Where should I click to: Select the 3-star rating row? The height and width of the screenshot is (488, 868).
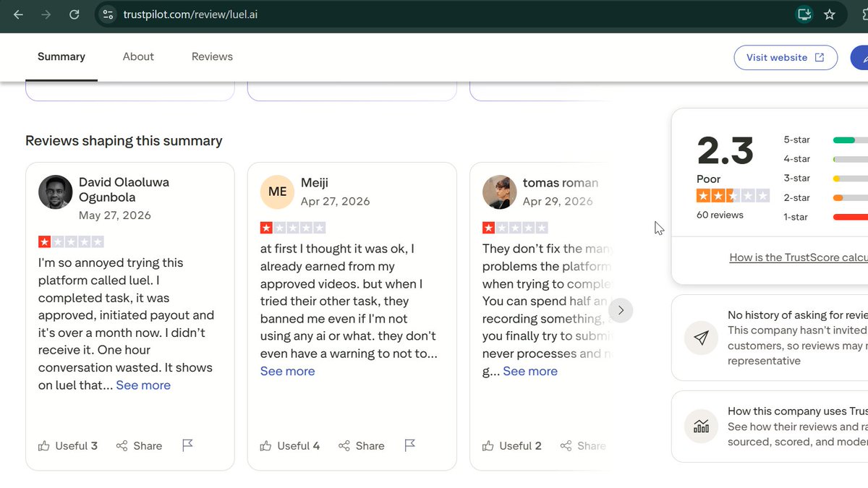coord(825,178)
